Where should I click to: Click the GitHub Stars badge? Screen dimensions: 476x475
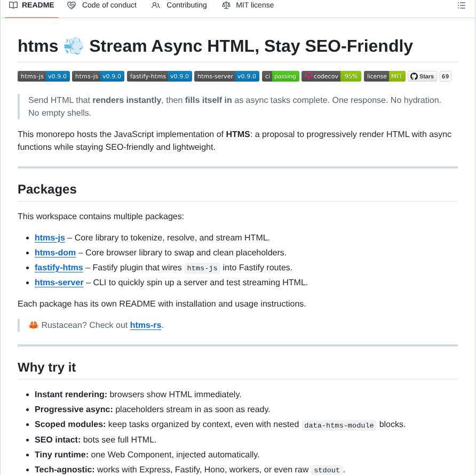pos(422,76)
